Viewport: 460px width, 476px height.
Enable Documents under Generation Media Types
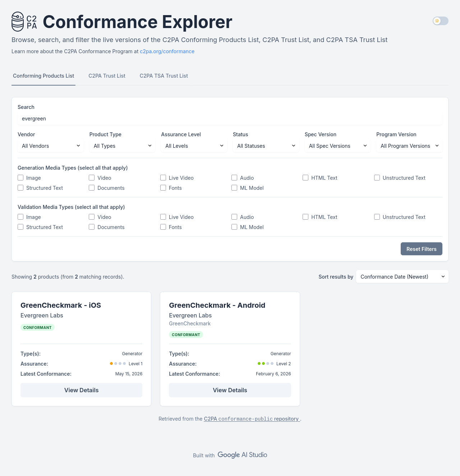92,188
